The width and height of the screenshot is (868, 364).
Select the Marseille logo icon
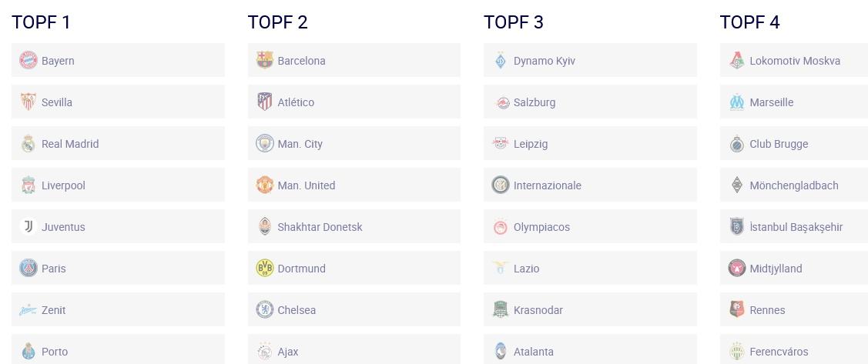(x=737, y=102)
